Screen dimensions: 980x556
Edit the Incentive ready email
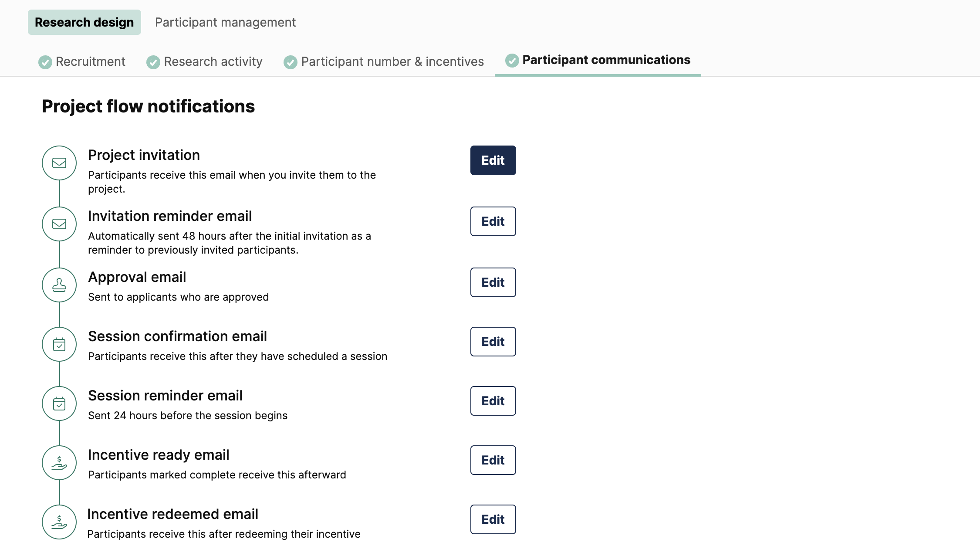493,460
